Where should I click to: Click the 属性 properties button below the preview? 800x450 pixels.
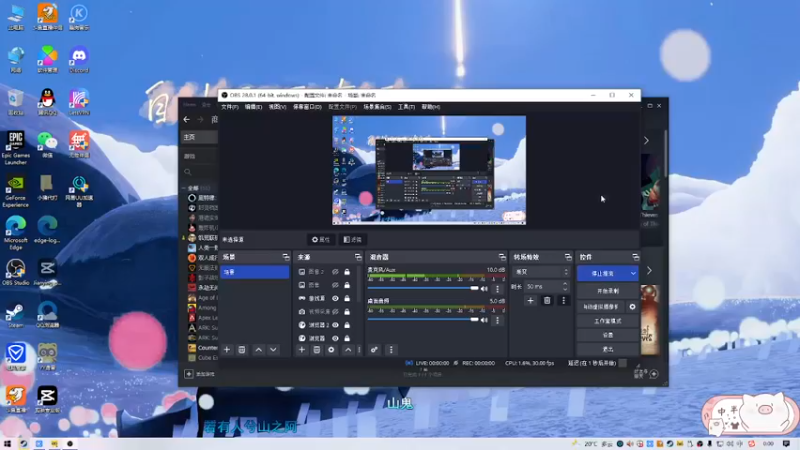(321, 240)
